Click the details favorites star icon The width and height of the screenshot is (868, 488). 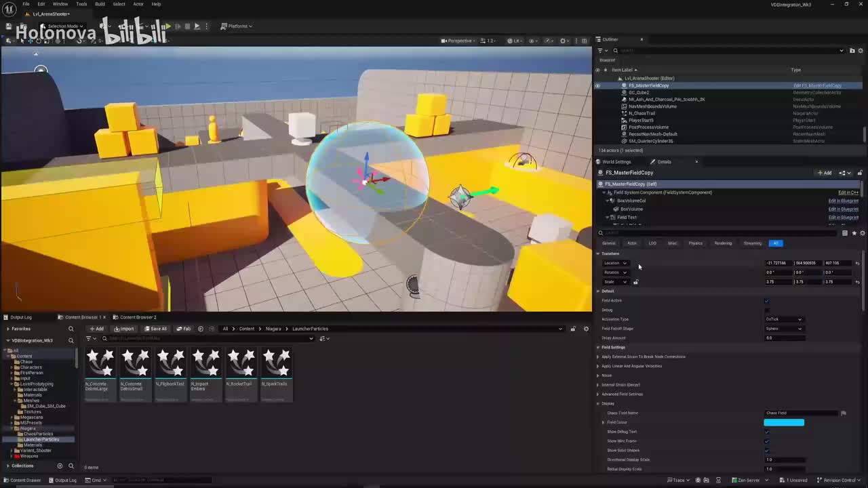[854, 233]
